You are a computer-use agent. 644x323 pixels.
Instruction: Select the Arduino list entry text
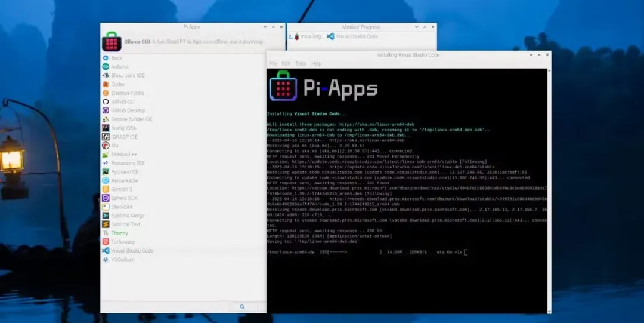120,67
